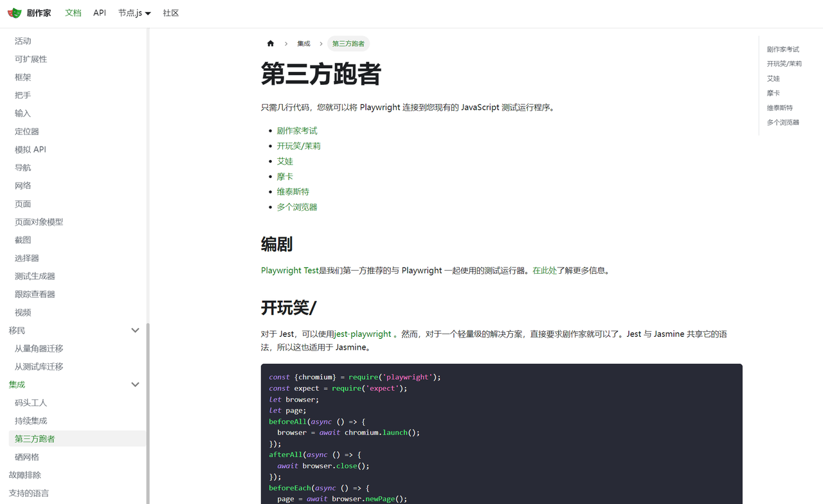The image size is (823, 504).
Task: Jump to 剧作家考试 in the right outline
Action: [783, 50]
